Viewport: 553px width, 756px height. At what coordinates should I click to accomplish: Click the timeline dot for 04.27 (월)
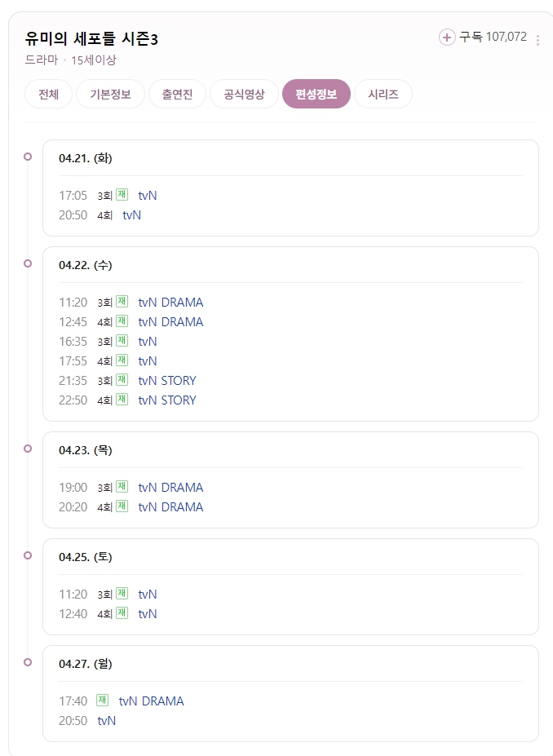[x=28, y=662]
